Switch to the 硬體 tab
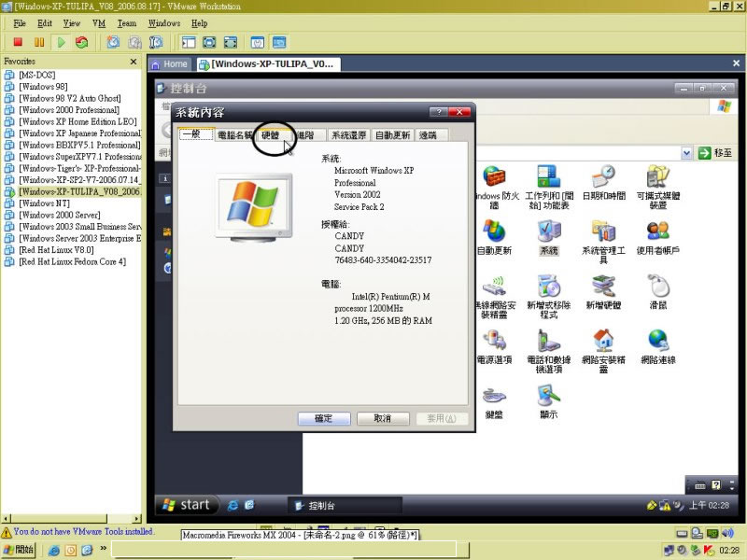The image size is (747, 560). [271, 135]
